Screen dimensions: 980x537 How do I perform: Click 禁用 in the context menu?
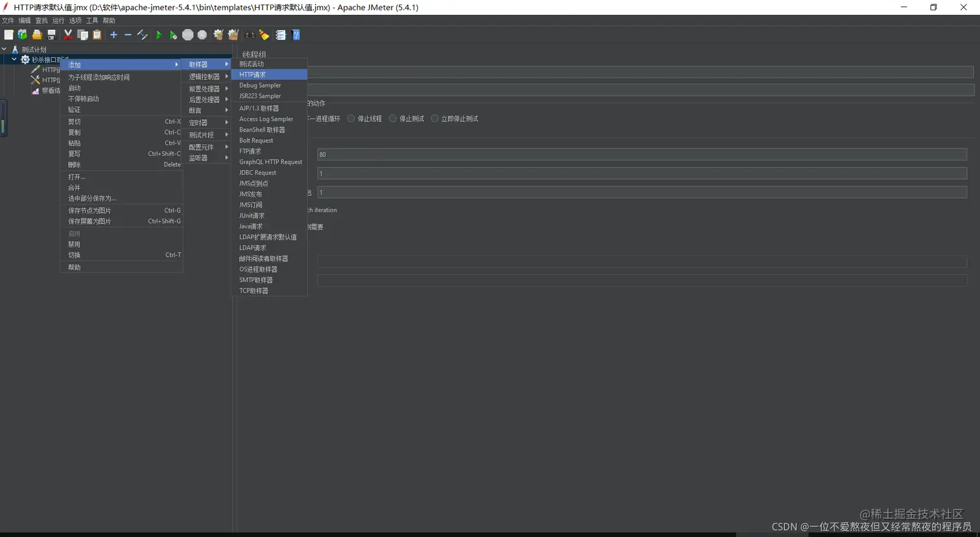point(121,245)
